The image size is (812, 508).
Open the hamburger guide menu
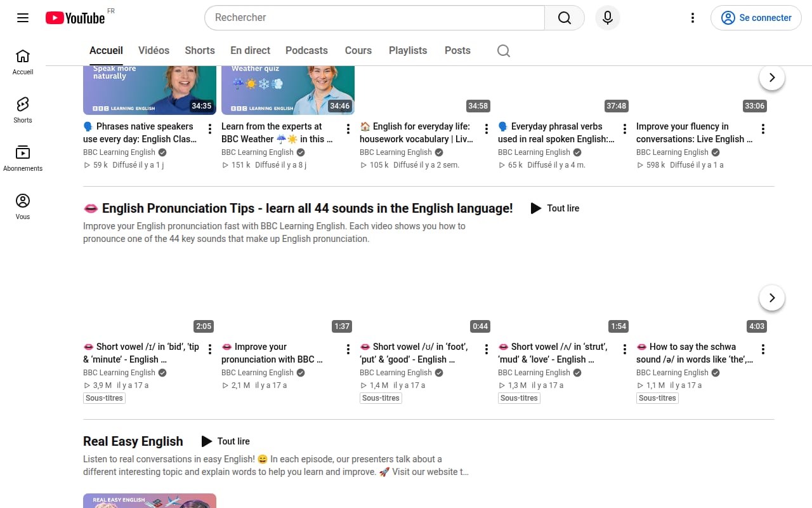coord(23,18)
